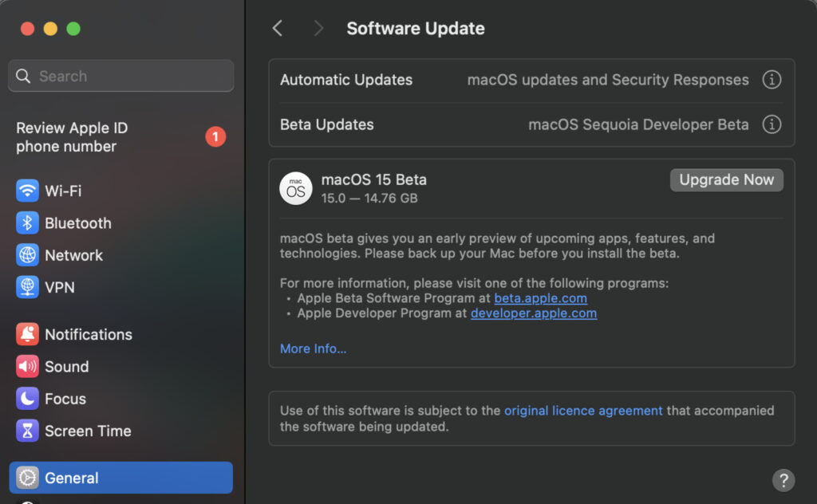Screen dimensions: 817x504
Task: Select the forward navigation chevron
Action: (x=318, y=28)
